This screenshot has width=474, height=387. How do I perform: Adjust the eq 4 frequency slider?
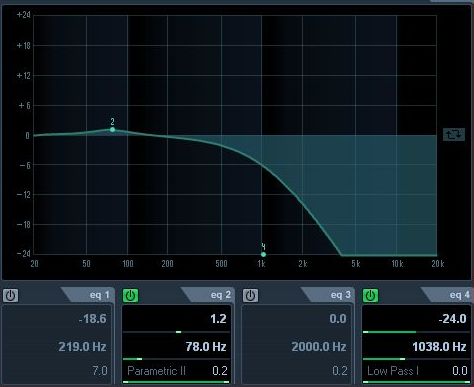[x=416, y=359]
